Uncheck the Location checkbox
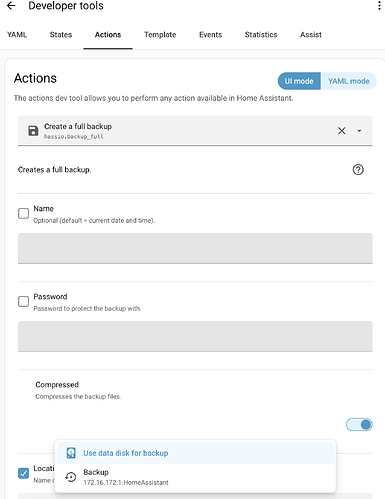Image resolution: width=385 pixels, height=499 pixels. click(23, 473)
